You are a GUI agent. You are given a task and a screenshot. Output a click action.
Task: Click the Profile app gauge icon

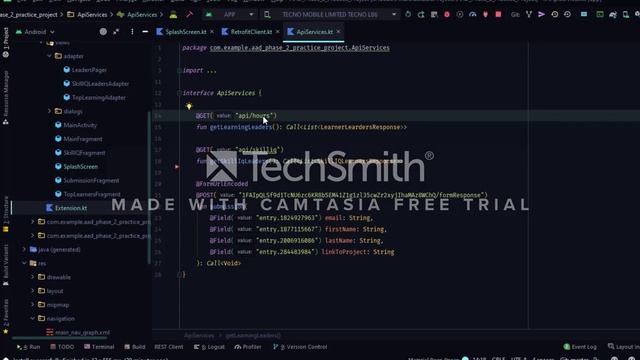pyautogui.click(x=473, y=15)
